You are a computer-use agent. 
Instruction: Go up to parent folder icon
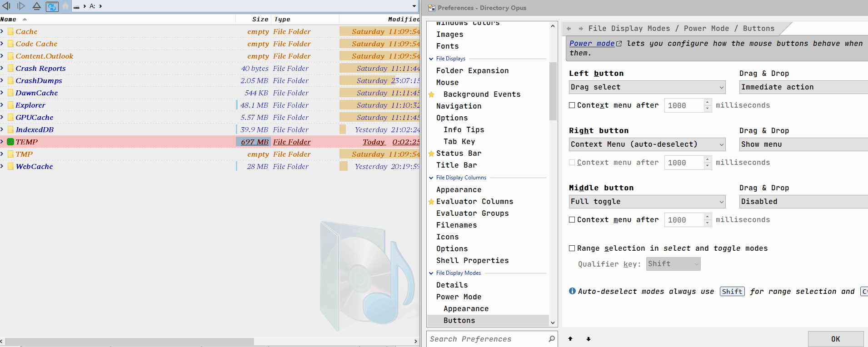37,6
